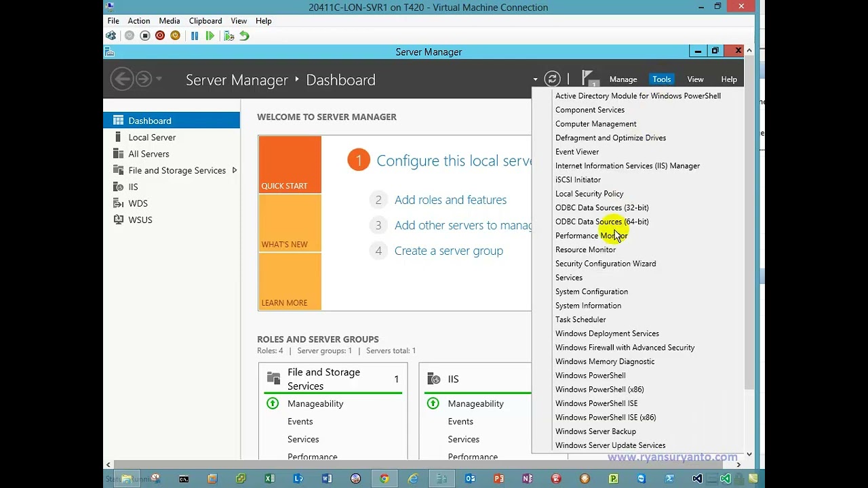
Task: Choose Defragment and Optimize Drives
Action: [x=610, y=138]
